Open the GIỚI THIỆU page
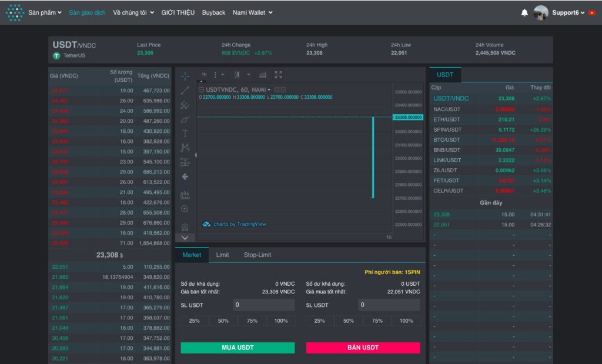The image size is (602, 364). coord(178,13)
